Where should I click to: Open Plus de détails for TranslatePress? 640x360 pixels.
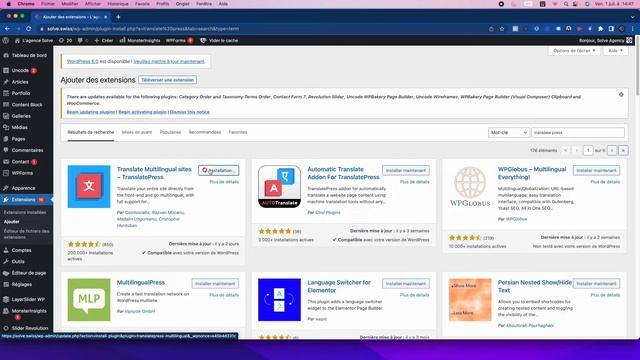224,182
